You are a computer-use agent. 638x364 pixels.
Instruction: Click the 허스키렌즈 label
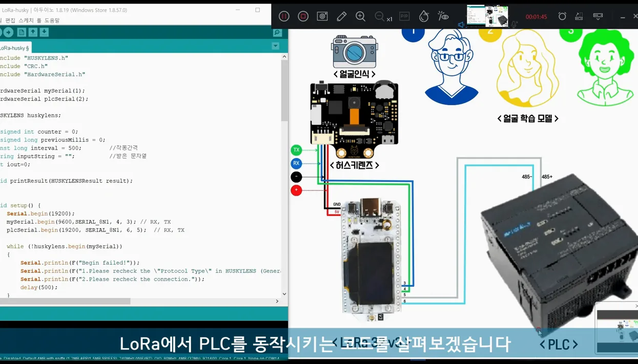pyautogui.click(x=354, y=165)
